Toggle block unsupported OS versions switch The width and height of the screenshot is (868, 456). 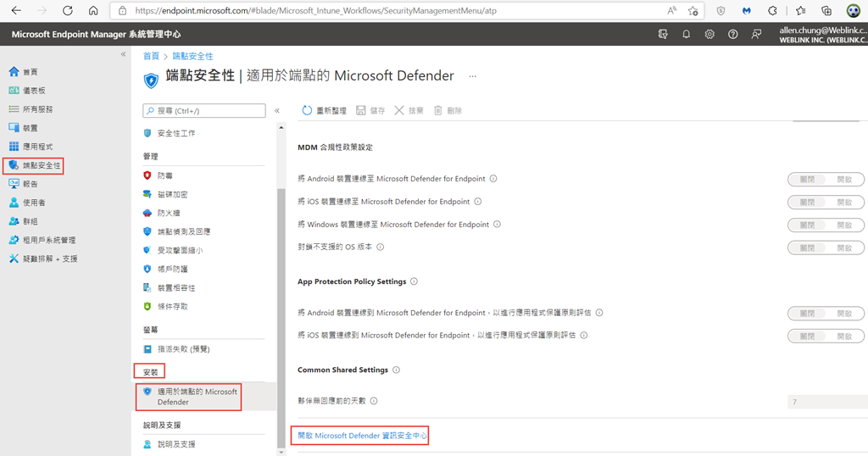point(826,247)
